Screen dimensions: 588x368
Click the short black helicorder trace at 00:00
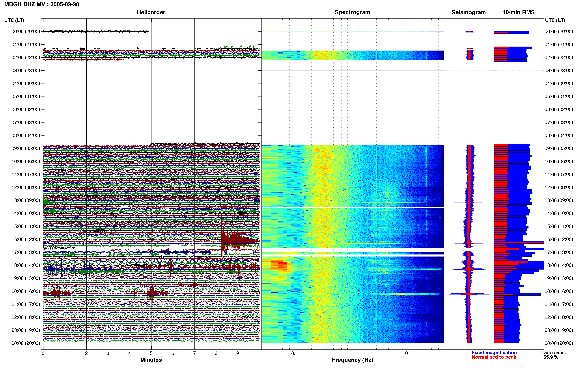[96, 31]
